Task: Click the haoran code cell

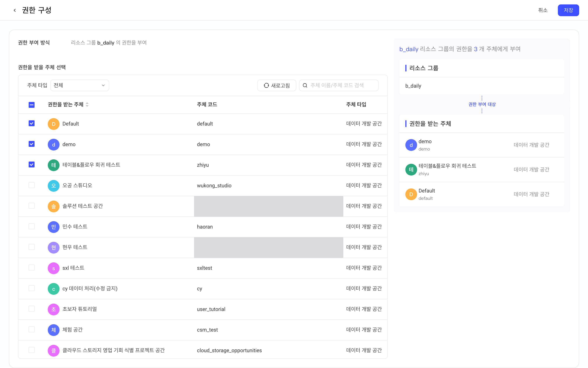Action: (205, 227)
